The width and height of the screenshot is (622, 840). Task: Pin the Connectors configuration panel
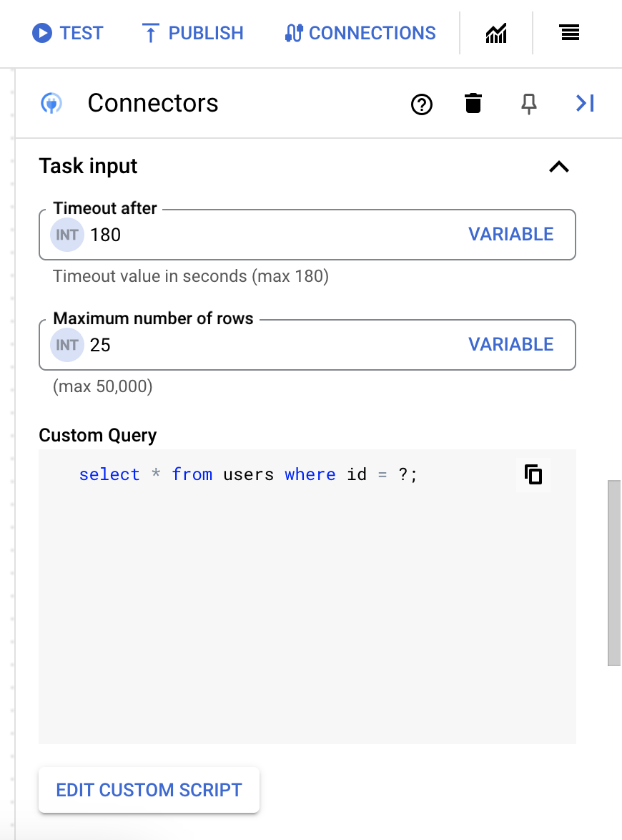[x=528, y=104]
